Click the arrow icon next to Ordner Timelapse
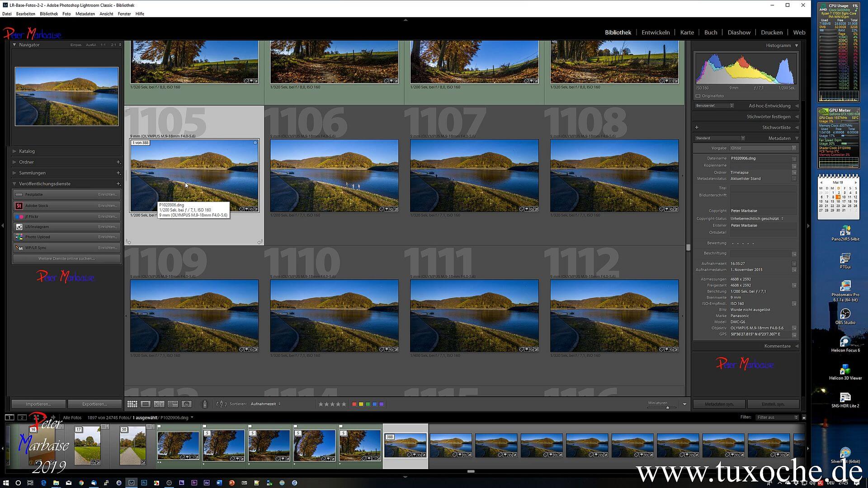Image resolution: width=868 pixels, height=488 pixels. pyautogui.click(x=794, y=173)
